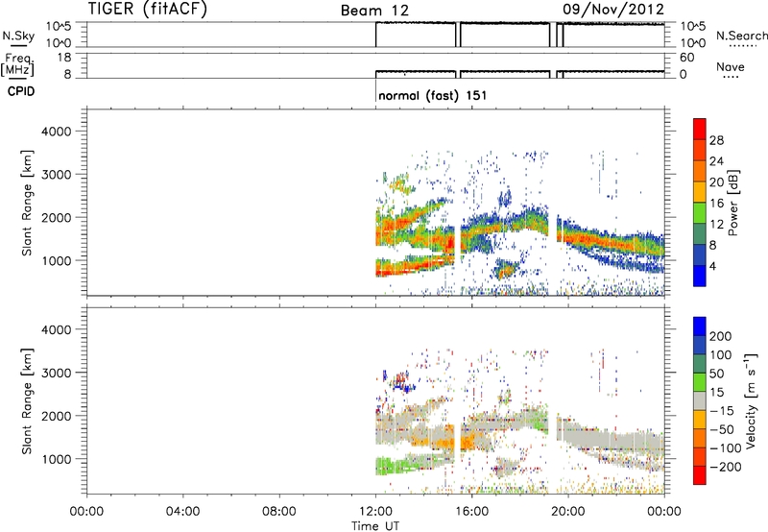Screen dimensions: 768x532
Task: Click the Slant Range label of the power panel
Action: tap(27, 203)
